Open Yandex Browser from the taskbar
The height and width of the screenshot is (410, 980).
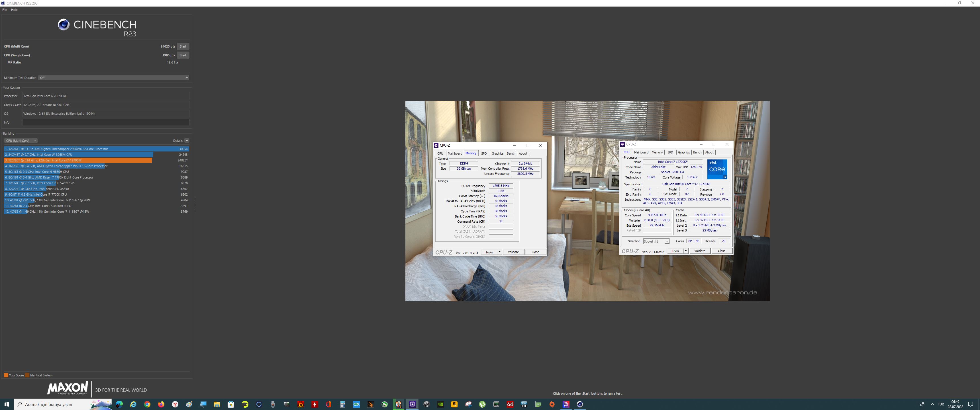175,404
